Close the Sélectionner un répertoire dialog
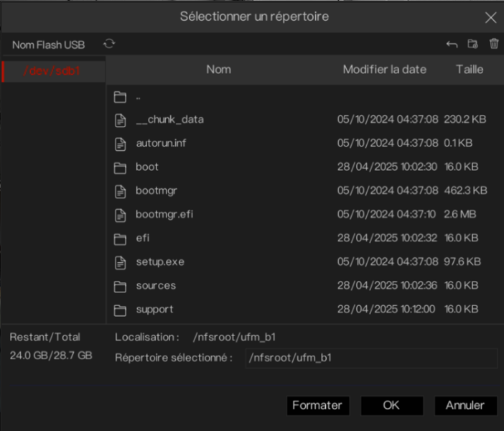Screen dimensions: 504x431 490,18
